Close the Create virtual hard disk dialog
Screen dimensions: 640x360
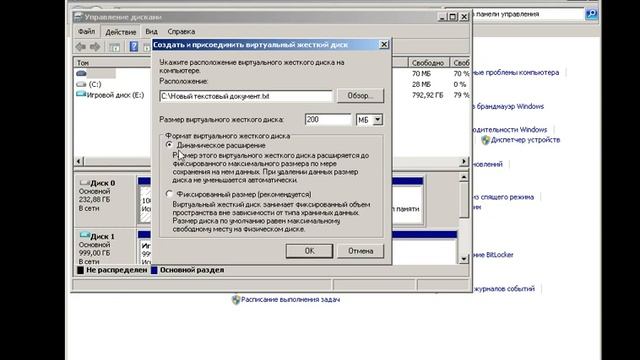[x=384, y=44]
